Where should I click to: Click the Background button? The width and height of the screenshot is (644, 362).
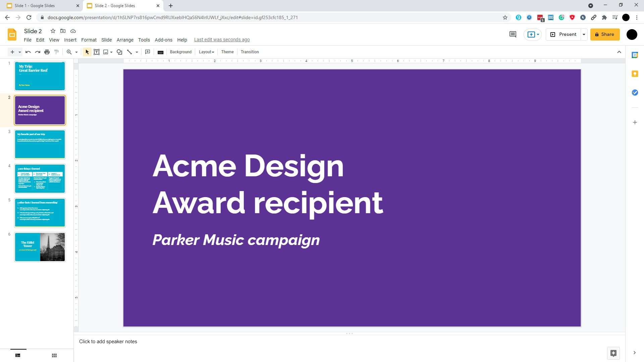tap(180, 52)
